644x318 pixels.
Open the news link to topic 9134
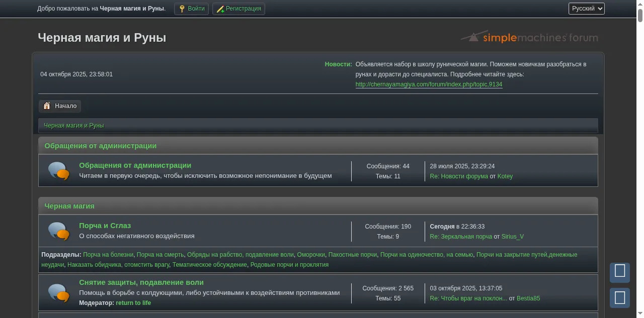[429, 84]
